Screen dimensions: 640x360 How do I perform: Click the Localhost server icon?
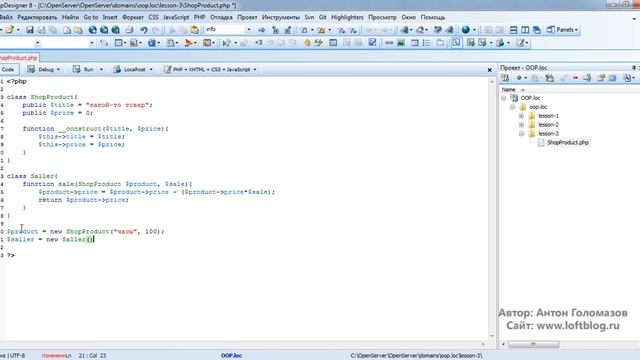coord(117,69)
